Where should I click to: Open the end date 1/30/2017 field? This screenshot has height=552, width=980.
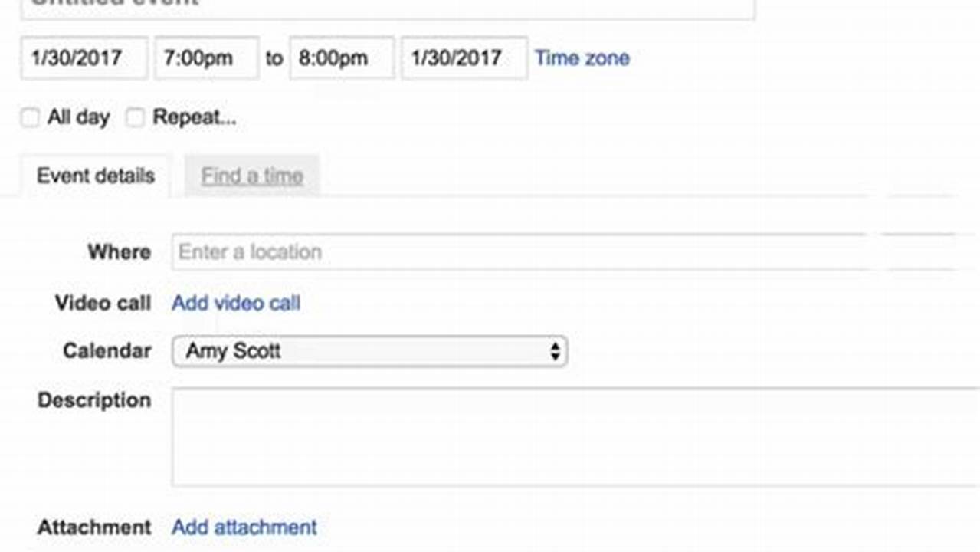point(463,58)
